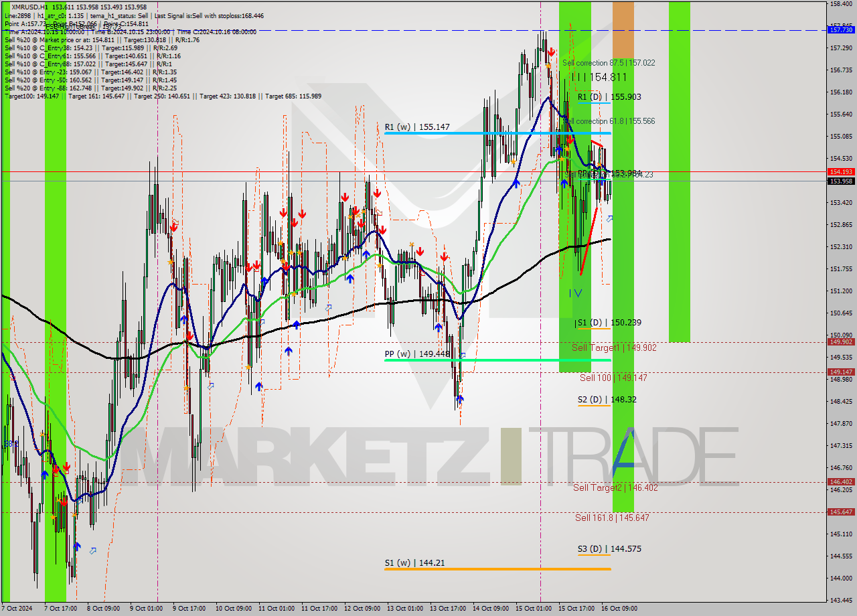The height and width of the screenshot is (616, 857).
Task: Click the '13 Oct 17:00' time axis label
Action: tap(448, 609)
